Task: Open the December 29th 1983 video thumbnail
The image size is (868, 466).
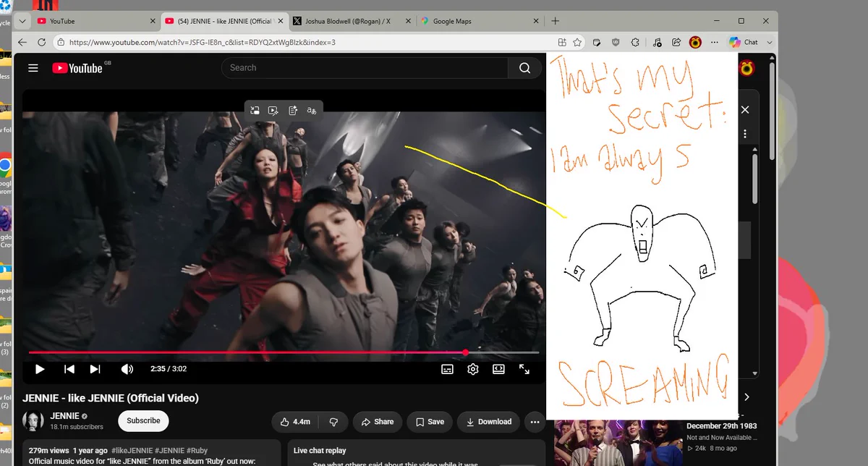Action: 618,443
